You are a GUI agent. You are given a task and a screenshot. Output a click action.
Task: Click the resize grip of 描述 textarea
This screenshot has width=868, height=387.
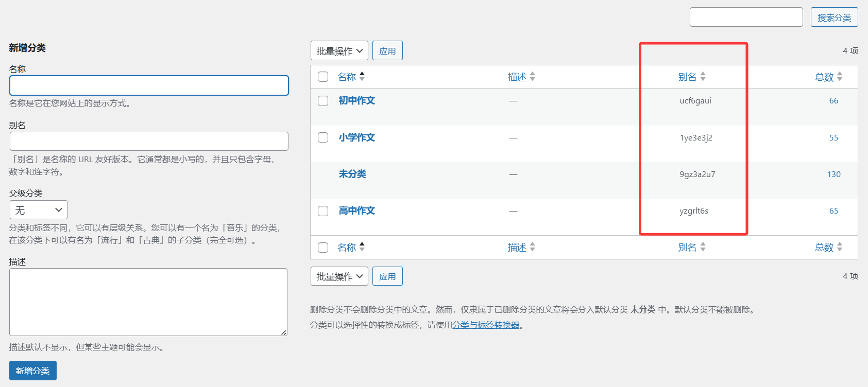point(284,332)
